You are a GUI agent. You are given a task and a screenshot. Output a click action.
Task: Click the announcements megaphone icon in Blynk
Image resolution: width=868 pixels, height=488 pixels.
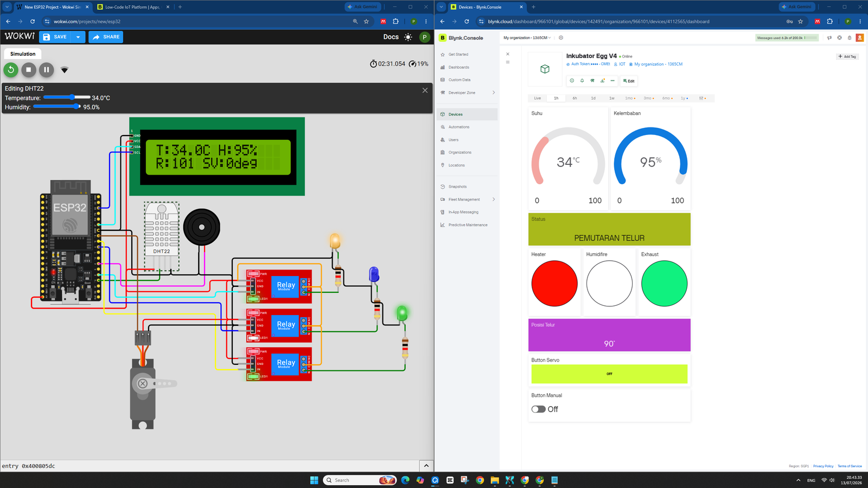pyautogui.click(x=829, y=38)
